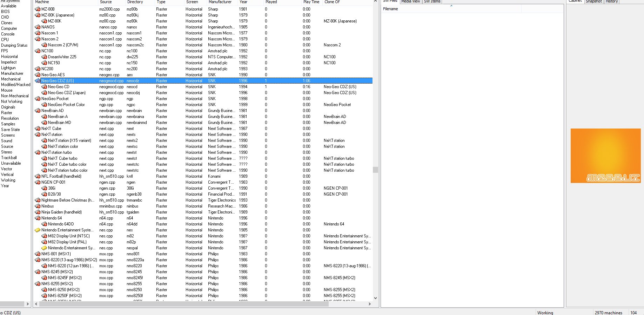Open the SW Items tab
This screenshot has height=315, width=644.
432,1
